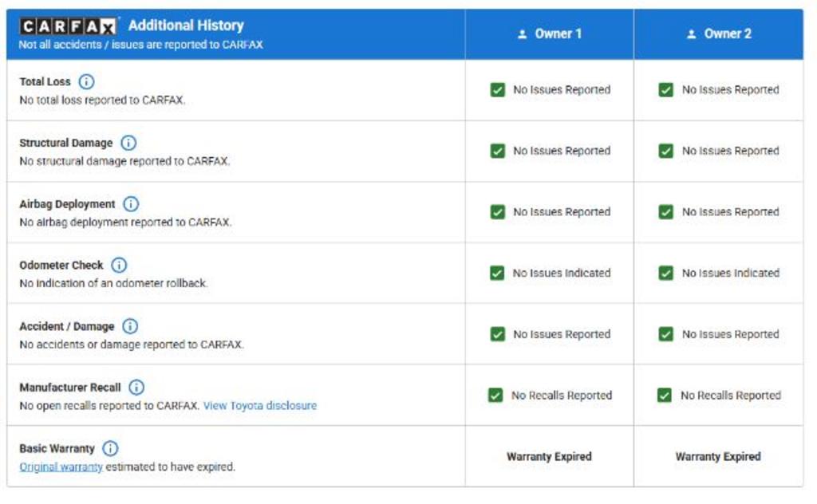Click 'estimated to have expired.' text

(171, 467)
